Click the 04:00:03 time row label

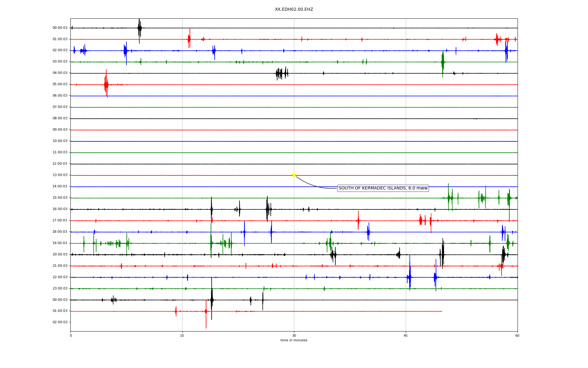(x=60, y=73)
